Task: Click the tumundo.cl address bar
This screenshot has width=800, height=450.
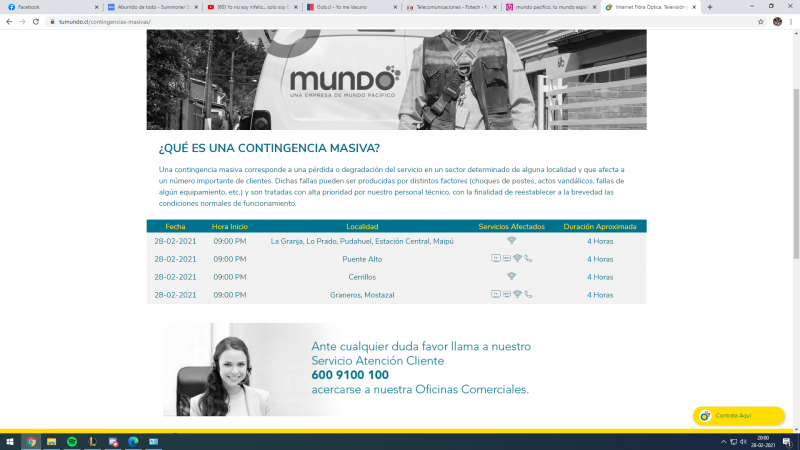Action: coord(398,22)
